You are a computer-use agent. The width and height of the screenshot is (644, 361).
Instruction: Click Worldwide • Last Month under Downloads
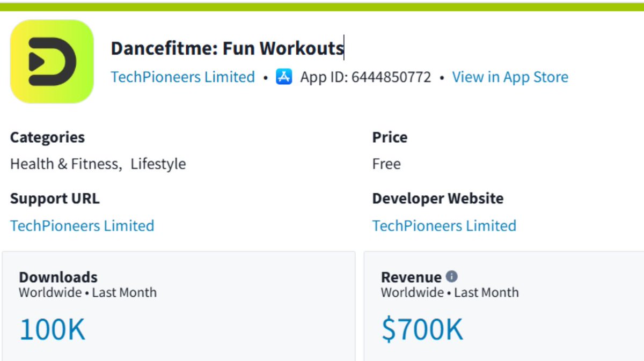point(88,293)
